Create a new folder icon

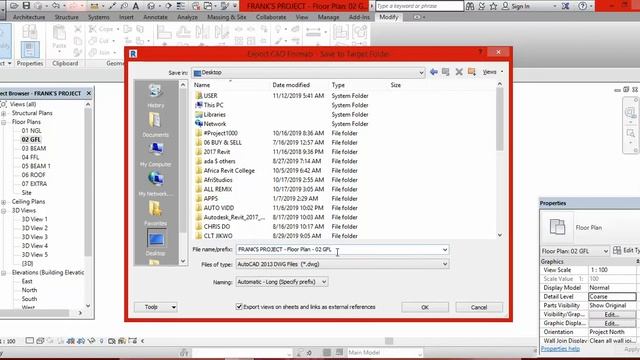click(x=472, y=72)
